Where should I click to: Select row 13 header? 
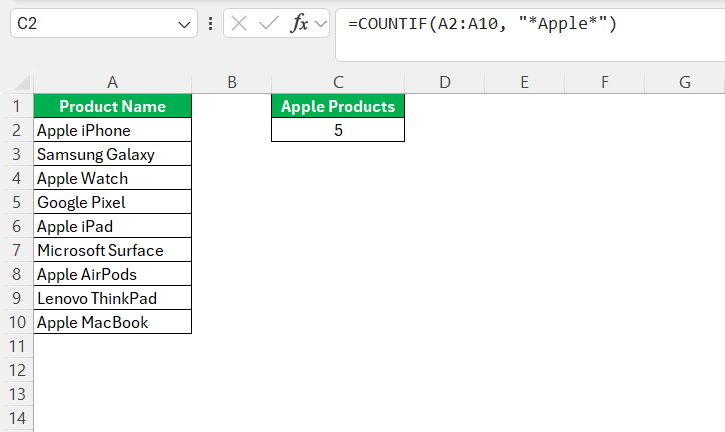click(17, 395)
